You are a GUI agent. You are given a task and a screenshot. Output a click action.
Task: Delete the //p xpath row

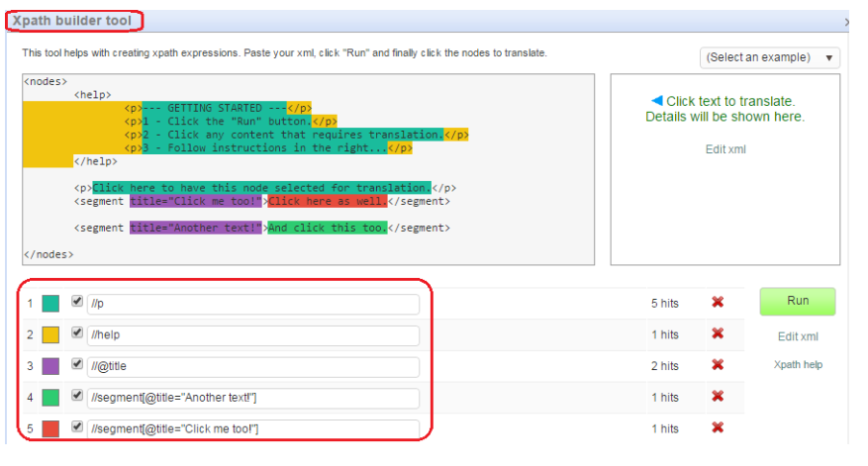pos(718,303)
